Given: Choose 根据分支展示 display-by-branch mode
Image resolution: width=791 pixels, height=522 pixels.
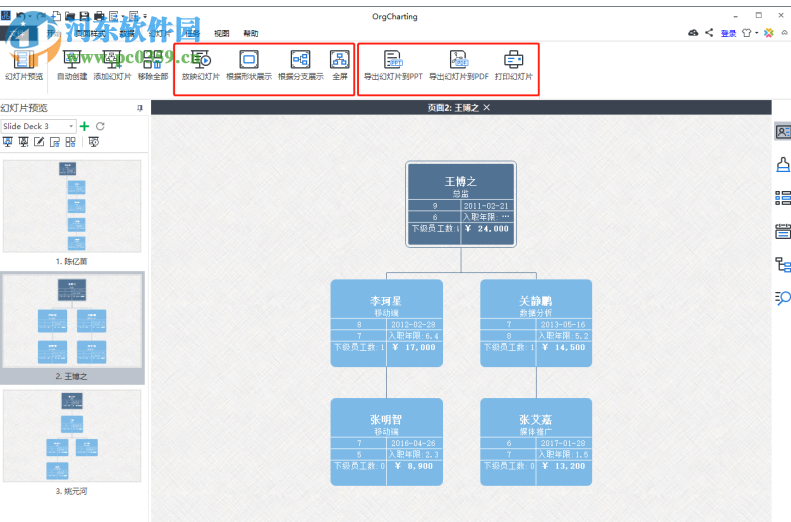Looking at the screenshot, I should [301, 66].
